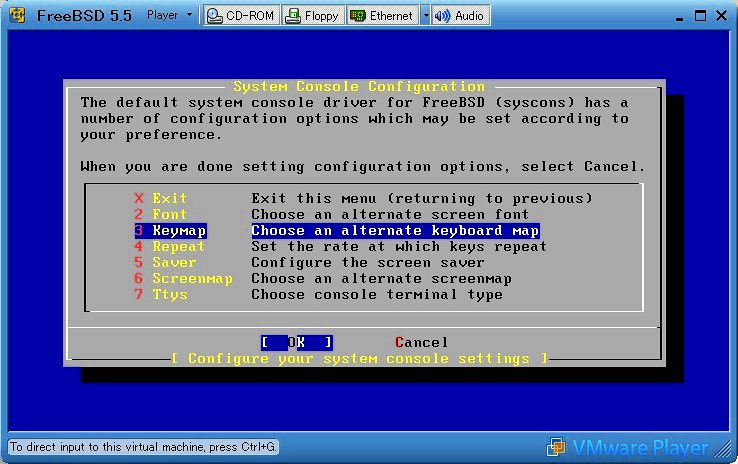The width and height of the screenshot is (738, 464).
Task: Expand the device toolbar overflow arrow
Action: [425, 16]
